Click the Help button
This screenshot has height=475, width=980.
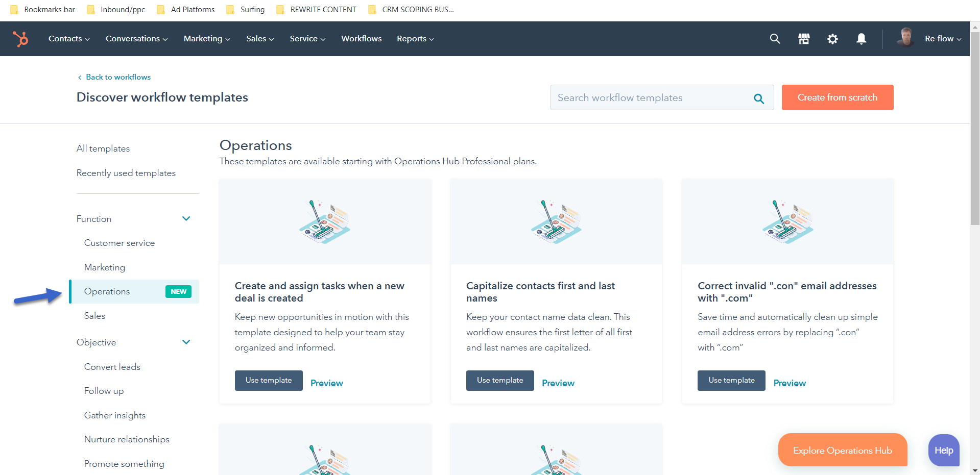(x=943, y=450)
